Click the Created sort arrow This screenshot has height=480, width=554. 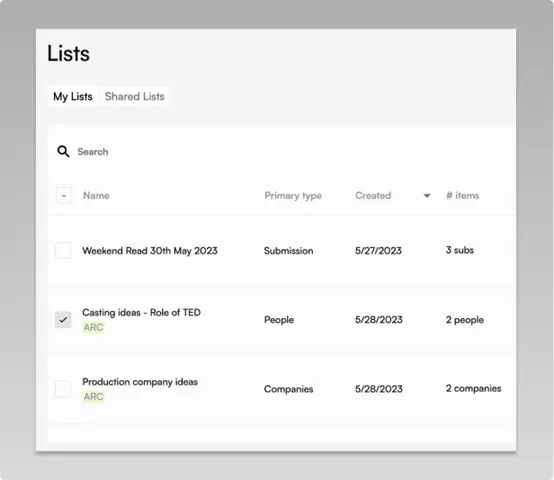click(427, 196)
